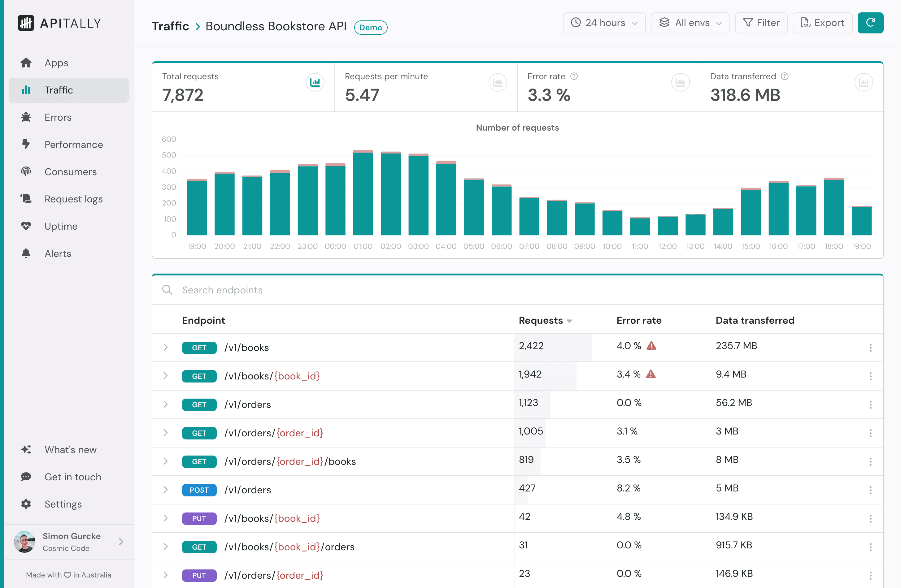Open the 24 hours time range dropdown
This screenshot has height=588, width=901.
(x=604, y=23)
